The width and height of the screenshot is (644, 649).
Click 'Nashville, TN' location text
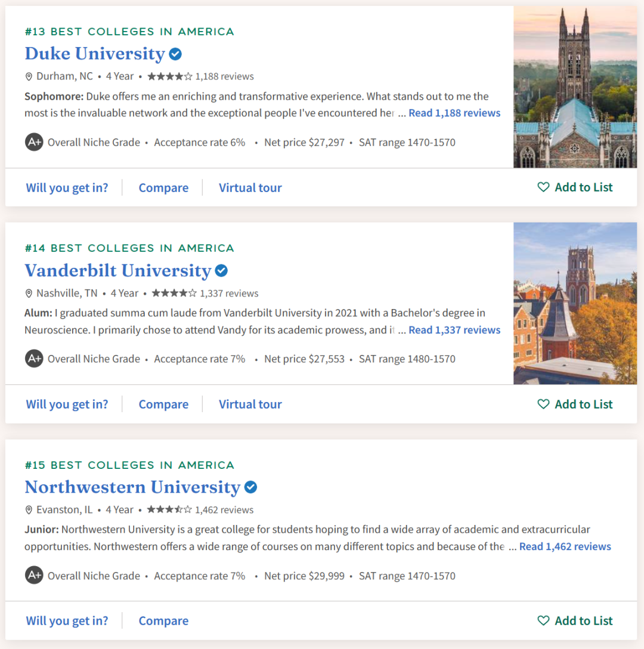(67, 293)
